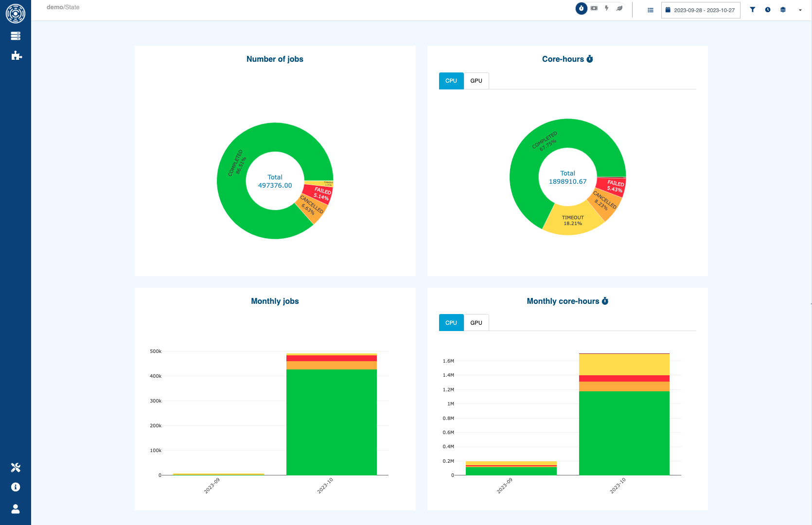Open the user profile icon
The image size is (812, 525).
16,508
